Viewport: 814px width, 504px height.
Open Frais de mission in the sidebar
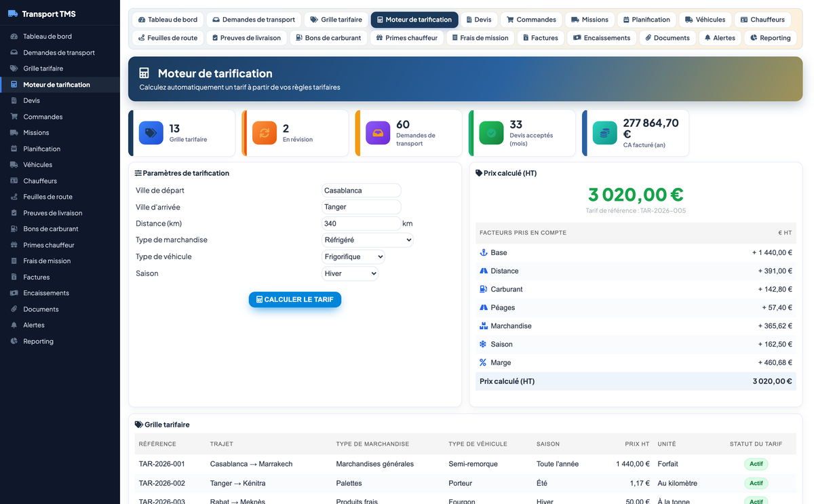(x=60, y=261)
